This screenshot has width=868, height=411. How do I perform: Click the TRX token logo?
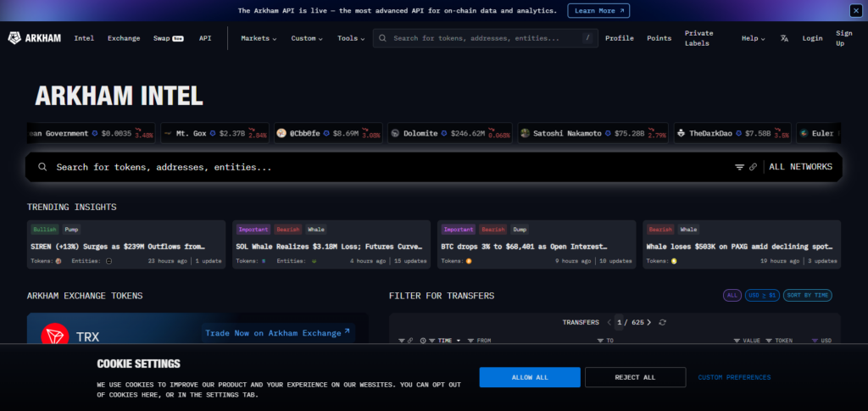(x=55, y=336)
